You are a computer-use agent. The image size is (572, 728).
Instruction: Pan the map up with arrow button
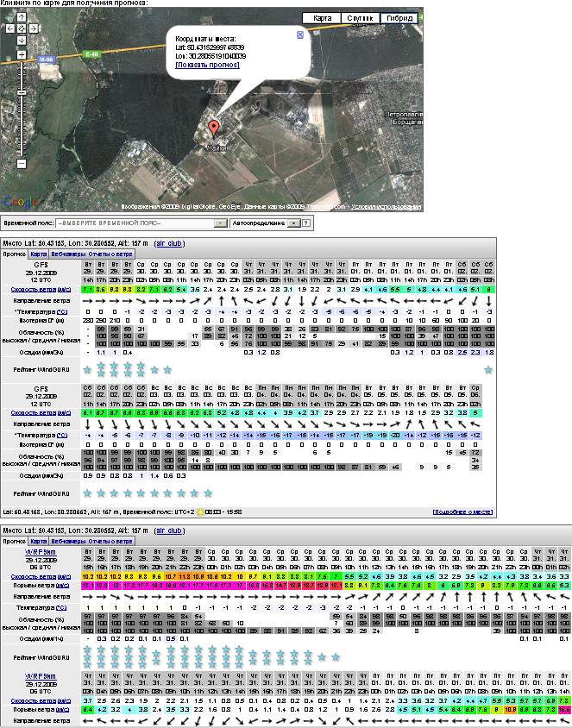20,18
